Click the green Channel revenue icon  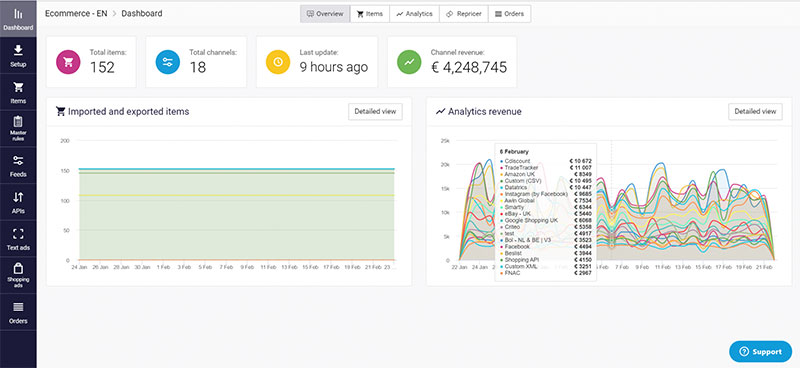(x=409, y=62)
